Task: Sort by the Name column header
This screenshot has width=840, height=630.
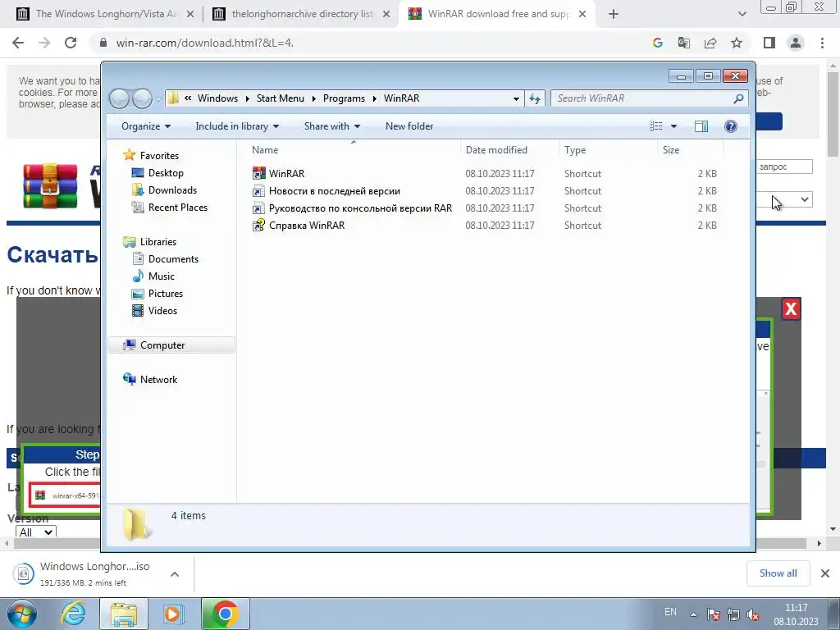Action: click(x=353, y=150)
